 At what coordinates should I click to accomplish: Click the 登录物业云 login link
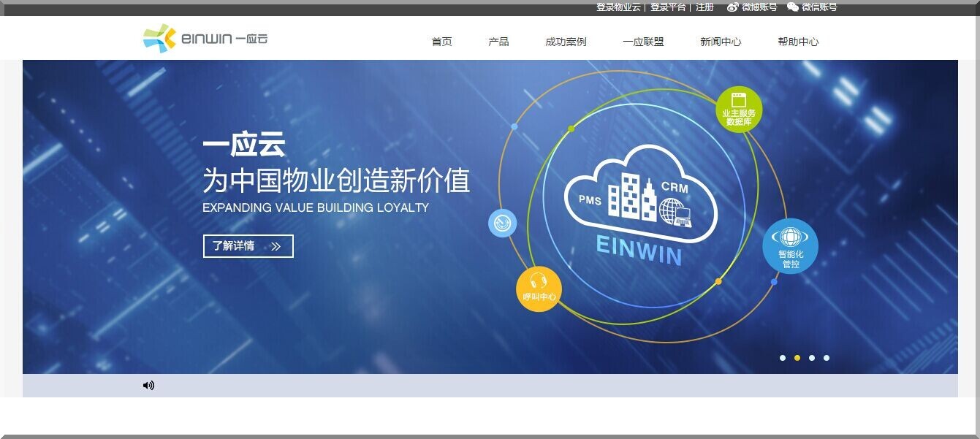tap(618, 7)
